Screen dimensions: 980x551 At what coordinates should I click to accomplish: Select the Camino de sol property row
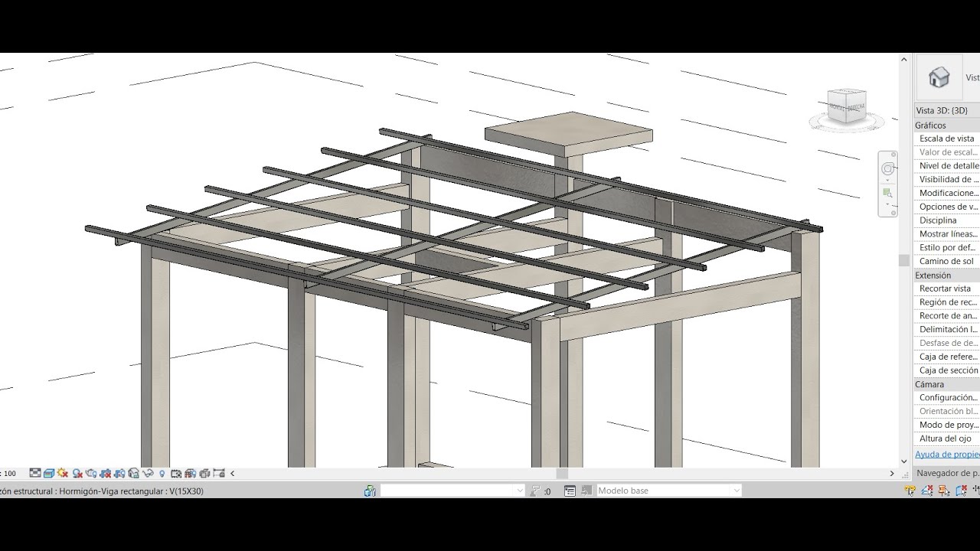pyautogui.click(x=947, y=262)
